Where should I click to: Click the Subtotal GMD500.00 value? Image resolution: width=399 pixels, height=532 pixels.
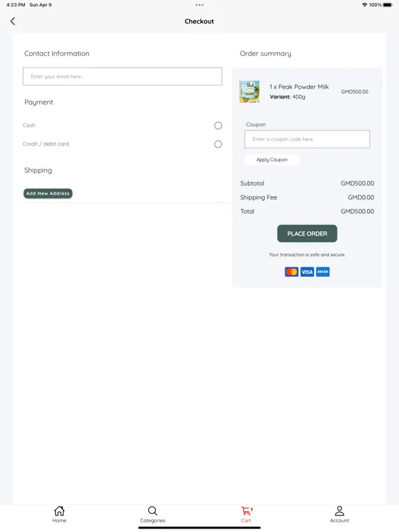click(357, 183)
